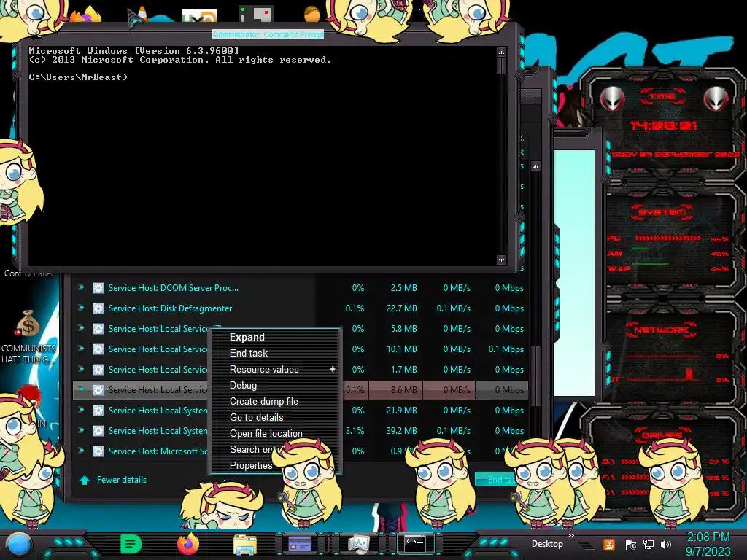Click the left alien head on TIME widget
The width and height of the screenshot is (747, 560).
click(x=612, y=98)
